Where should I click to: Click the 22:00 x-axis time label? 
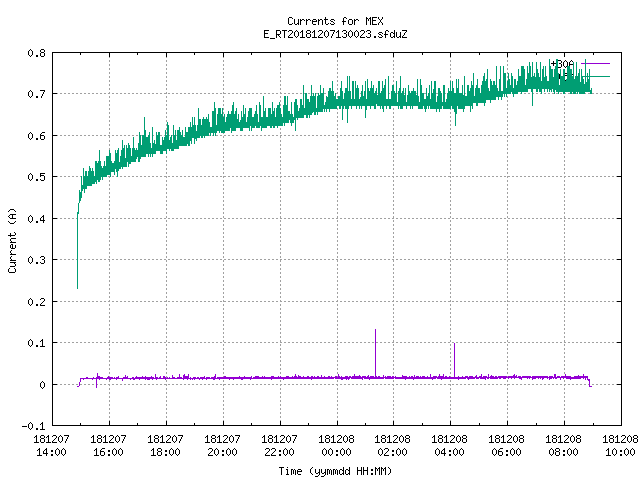pyautogui.click(x=280, y=452)
